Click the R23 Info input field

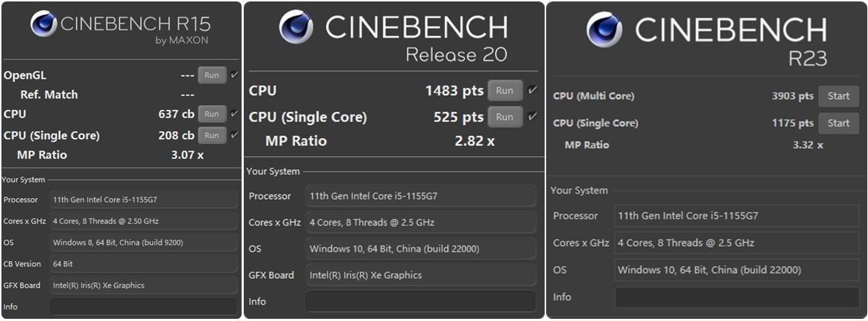[737, 297]
